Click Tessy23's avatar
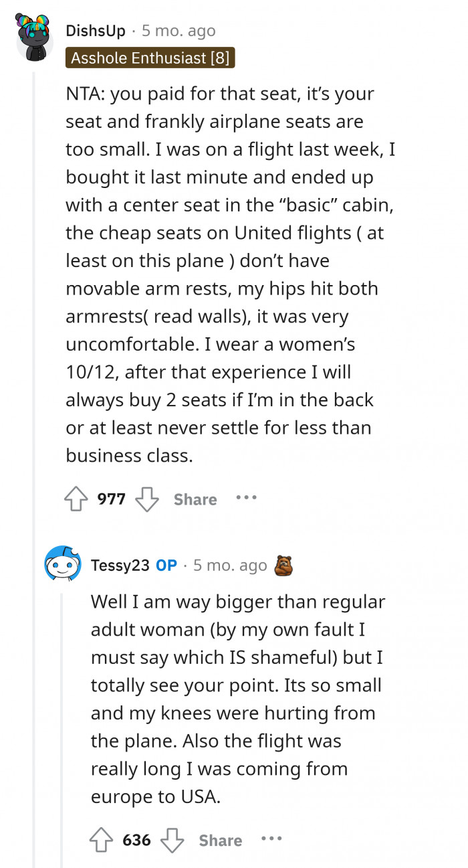This screenshot has width=468, height=868. [62, 564]
